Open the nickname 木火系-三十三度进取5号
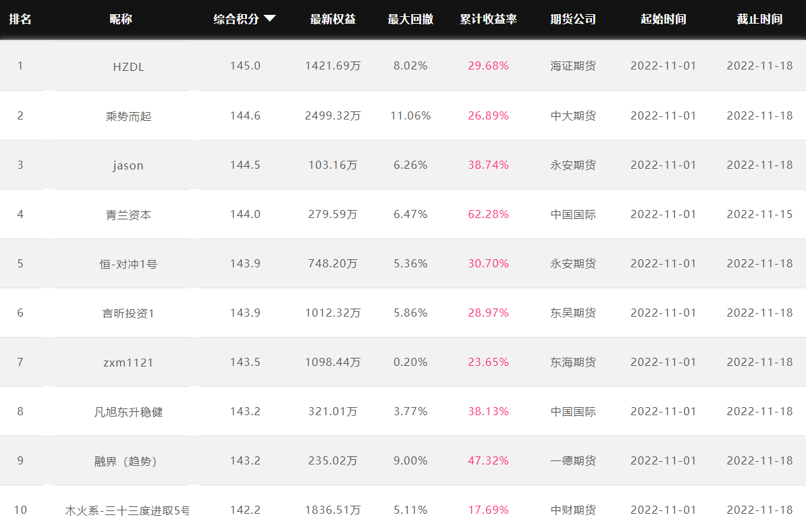This screenshot has height=532, width=806. coord(127,510)
